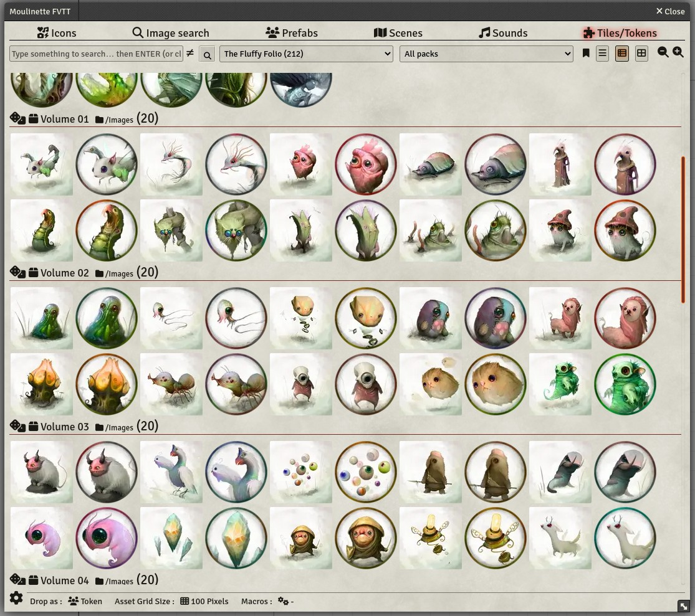This screenshot has width=695, height=616.
Task: Click the window resize handle icon
Action: [684, 605]
